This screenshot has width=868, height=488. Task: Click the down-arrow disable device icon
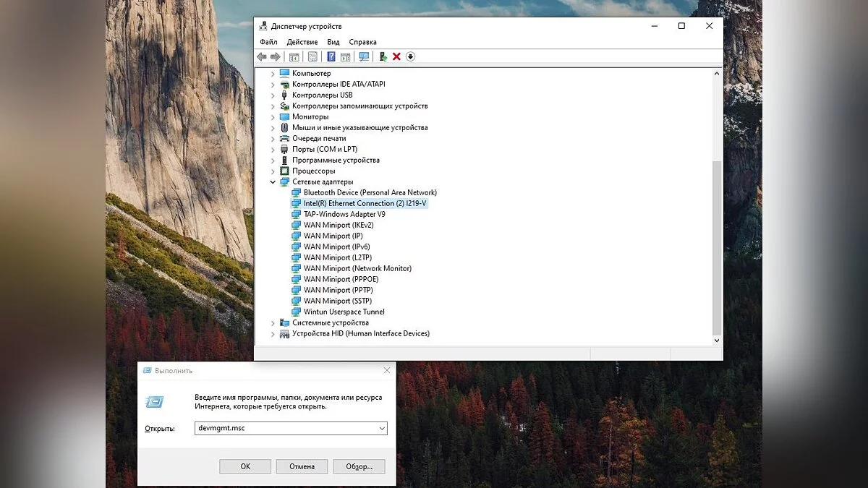point(410,56)
